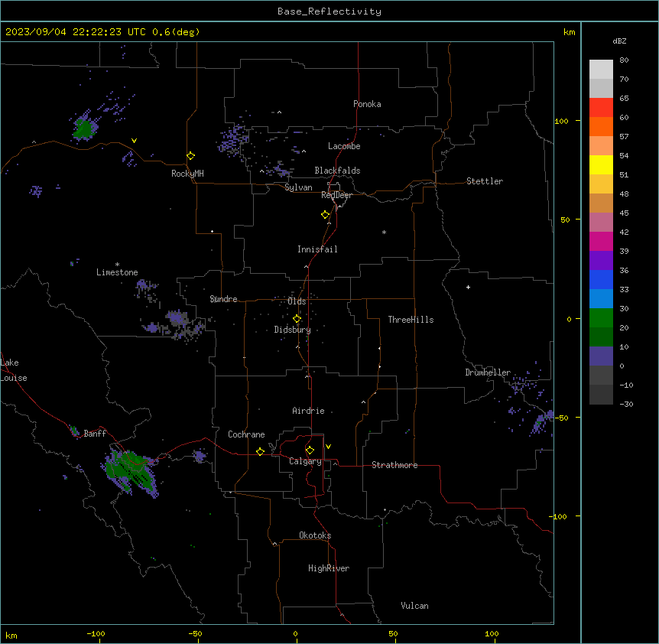Click the yellow V marker northwest of RockyMH

pyautogui.click(x=134, y=141)
